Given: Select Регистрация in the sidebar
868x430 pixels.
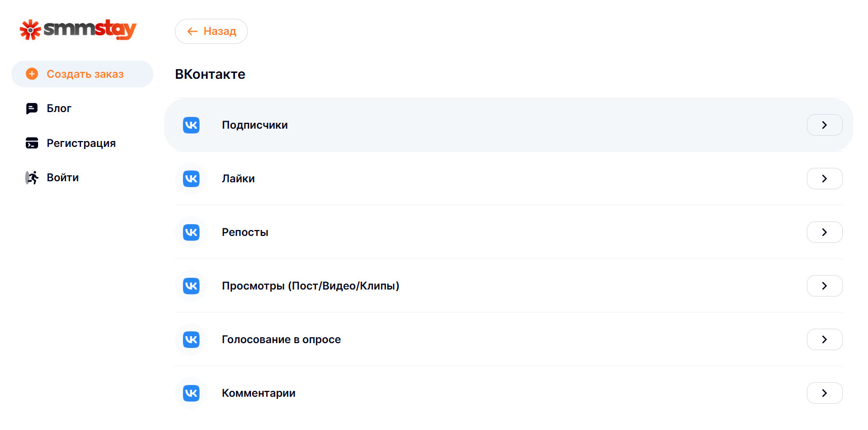Looking at the screenshot, I should [x=81, y=143].
